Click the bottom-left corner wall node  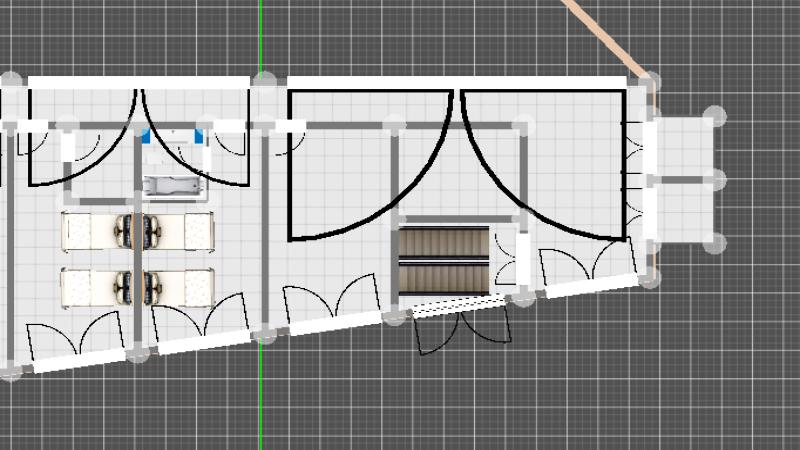pyautogui.click(x=10, y=372)
